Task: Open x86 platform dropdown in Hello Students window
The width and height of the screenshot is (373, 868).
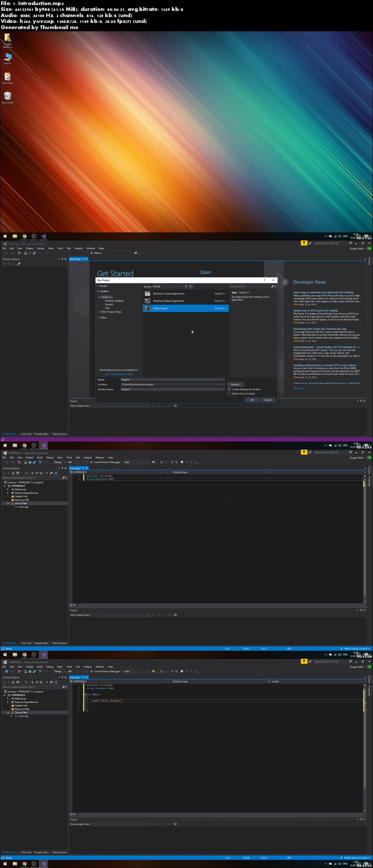Action: click(78, 671)
